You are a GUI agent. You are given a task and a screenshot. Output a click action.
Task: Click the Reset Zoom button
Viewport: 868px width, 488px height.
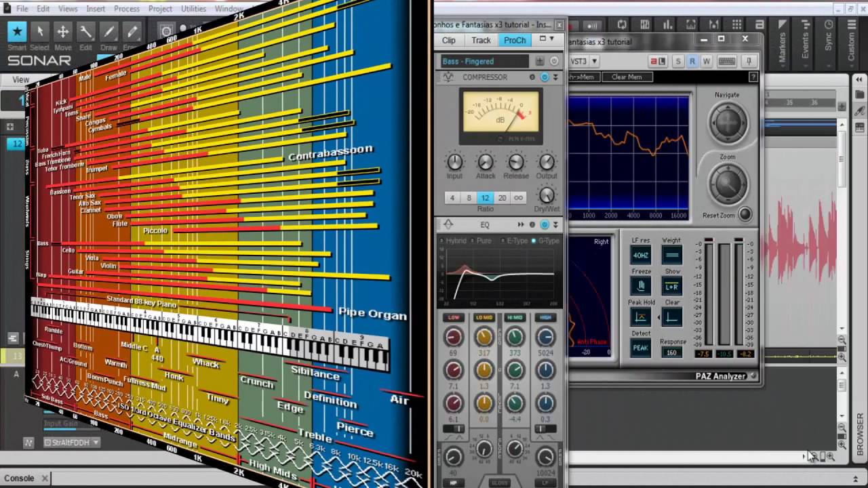[x=745, y=215]
